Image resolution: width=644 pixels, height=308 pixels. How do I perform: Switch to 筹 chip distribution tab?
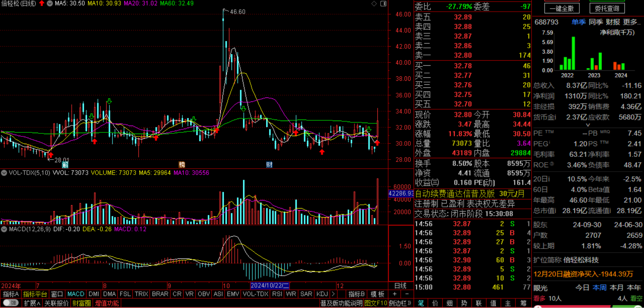coord(524,303)
